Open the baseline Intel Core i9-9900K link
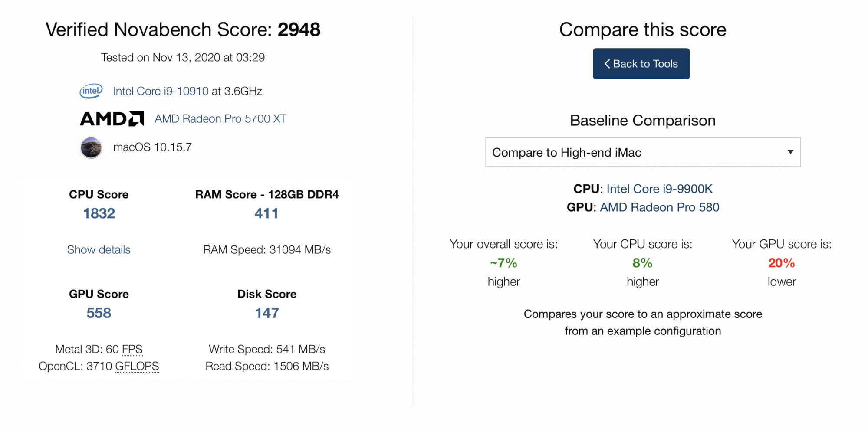The image size is (868, 432). pyautogui.click(x=659, y=189)
